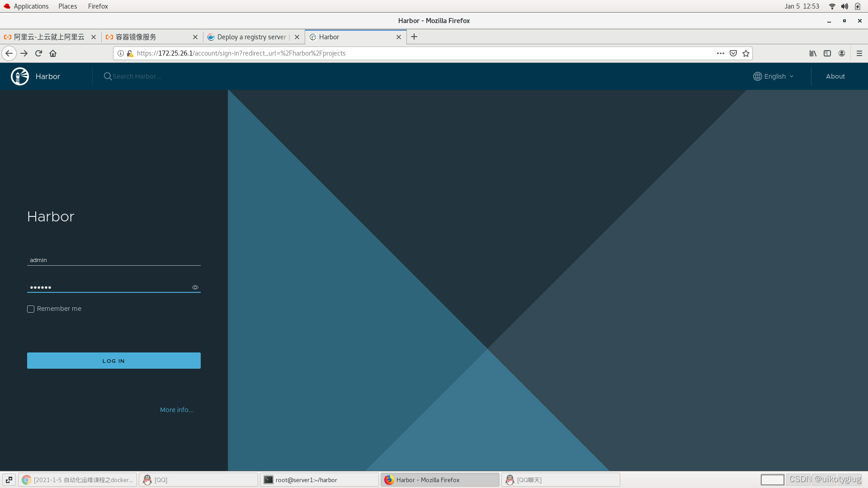Go back with the browser back arrow
Viewport: 868px width, 488px height.
(x=9, y=53)
